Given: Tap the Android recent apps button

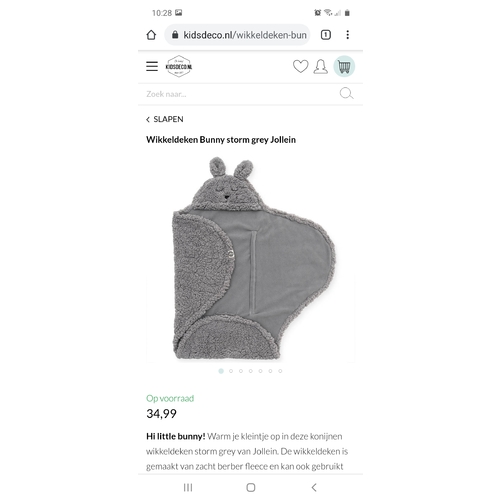Looking at the screenshot, I should (188, 488).
